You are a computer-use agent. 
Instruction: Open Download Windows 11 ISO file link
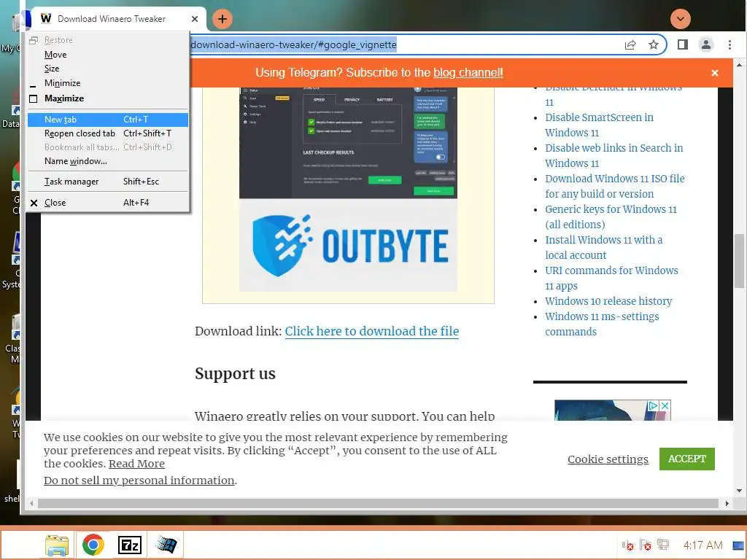(614, 186)
